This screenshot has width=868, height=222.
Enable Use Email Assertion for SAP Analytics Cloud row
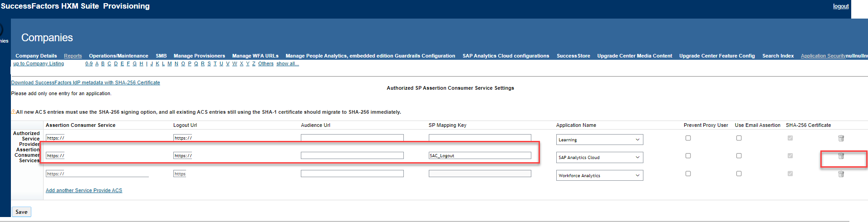tap(739, 156)
